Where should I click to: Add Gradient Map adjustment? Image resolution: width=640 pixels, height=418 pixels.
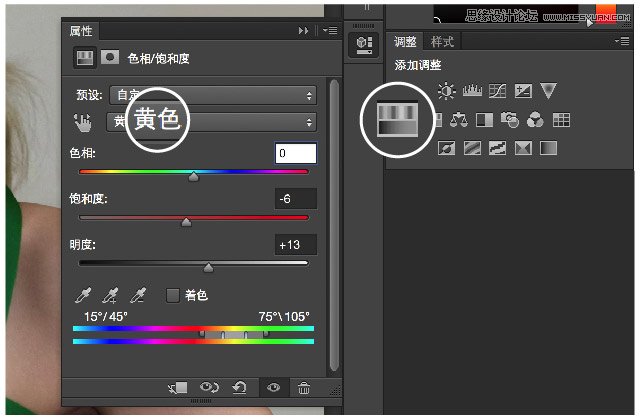[x=548, y=148]
